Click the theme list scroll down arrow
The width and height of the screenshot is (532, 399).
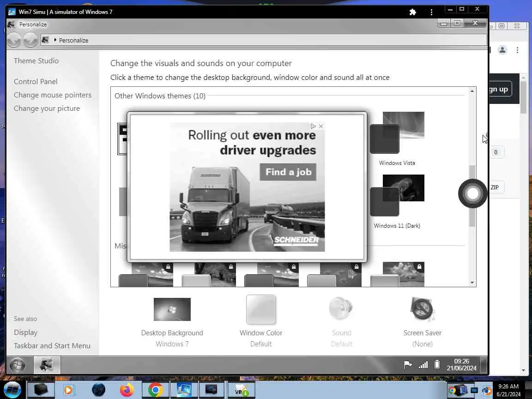coord(472,283)
